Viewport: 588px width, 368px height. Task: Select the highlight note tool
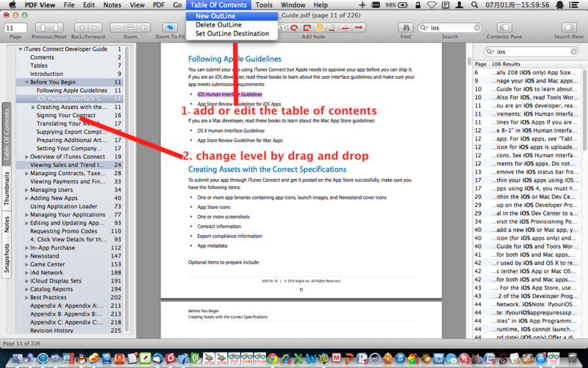pyautogui.click(x=320, y=28)
